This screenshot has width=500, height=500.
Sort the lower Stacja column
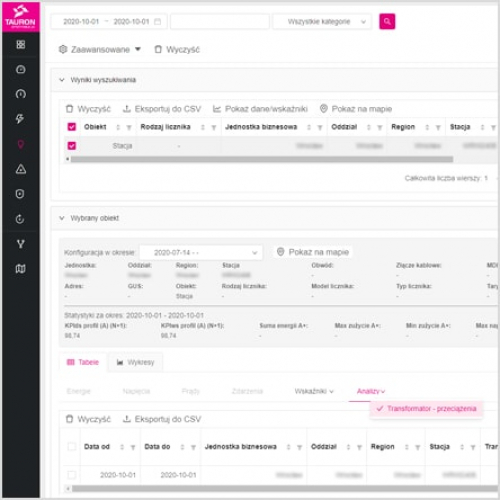462,447
